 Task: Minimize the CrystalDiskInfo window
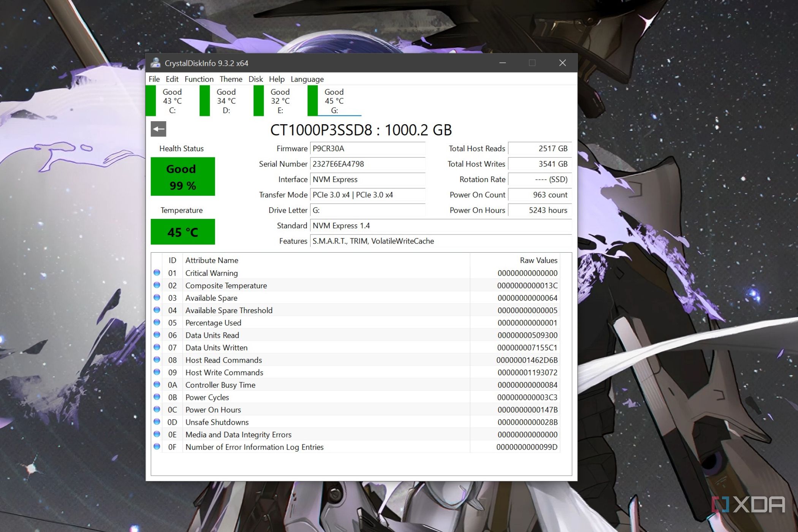pyautogui.click(x=502, y=63)
